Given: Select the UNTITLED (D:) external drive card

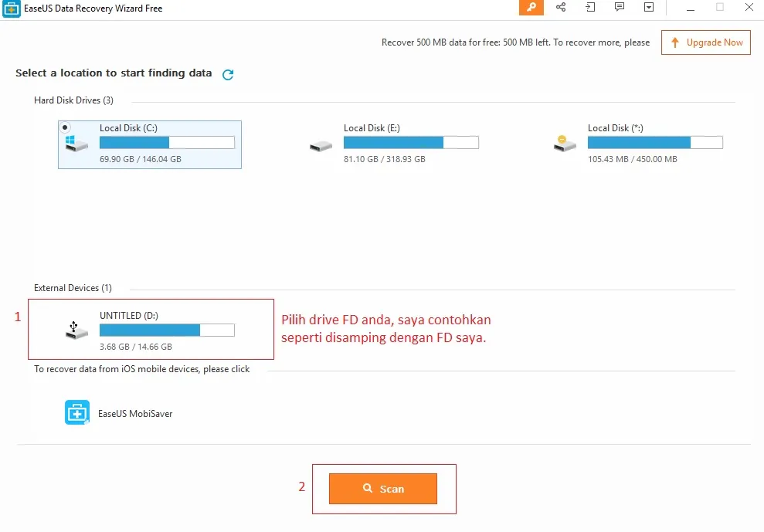Looking at the screenshot, I should [151, 329].
